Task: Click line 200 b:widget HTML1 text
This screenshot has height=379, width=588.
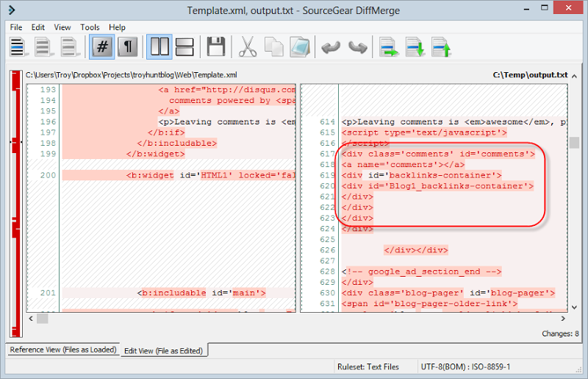Action: pos(211,175)
